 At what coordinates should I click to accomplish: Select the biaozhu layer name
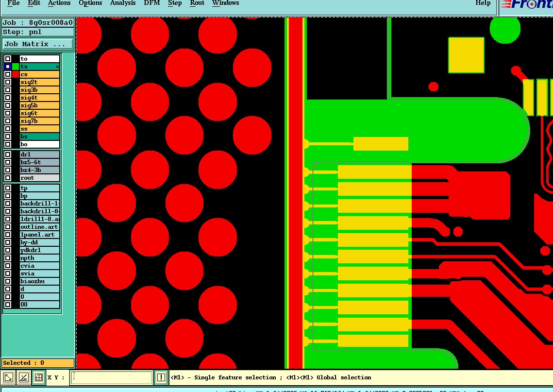(39, 281)
